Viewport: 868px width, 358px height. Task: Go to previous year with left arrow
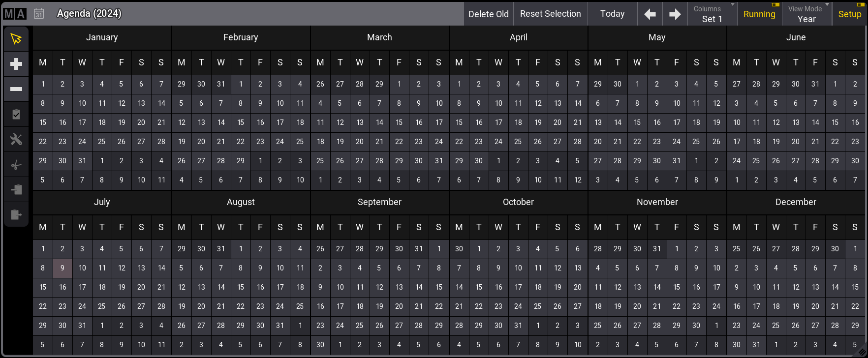pos(650,14)
